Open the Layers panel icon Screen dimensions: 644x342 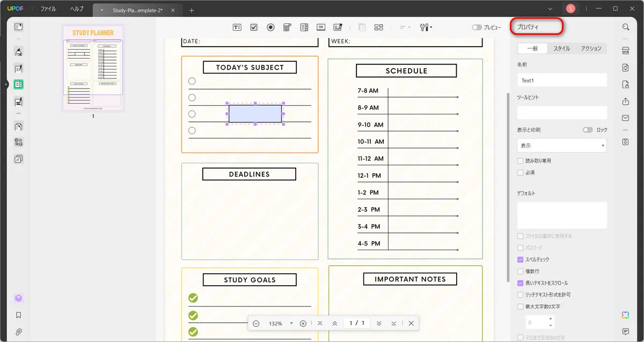[19, 299]
